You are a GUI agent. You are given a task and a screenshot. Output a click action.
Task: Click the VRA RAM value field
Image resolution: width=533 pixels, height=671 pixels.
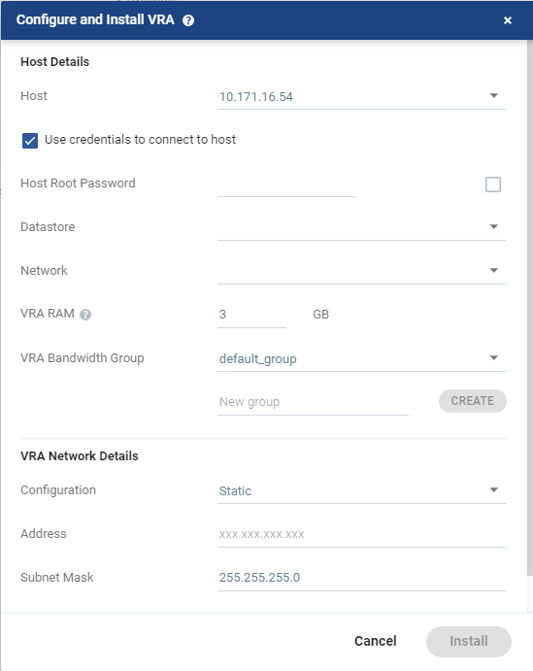click(x=252, y=315)
